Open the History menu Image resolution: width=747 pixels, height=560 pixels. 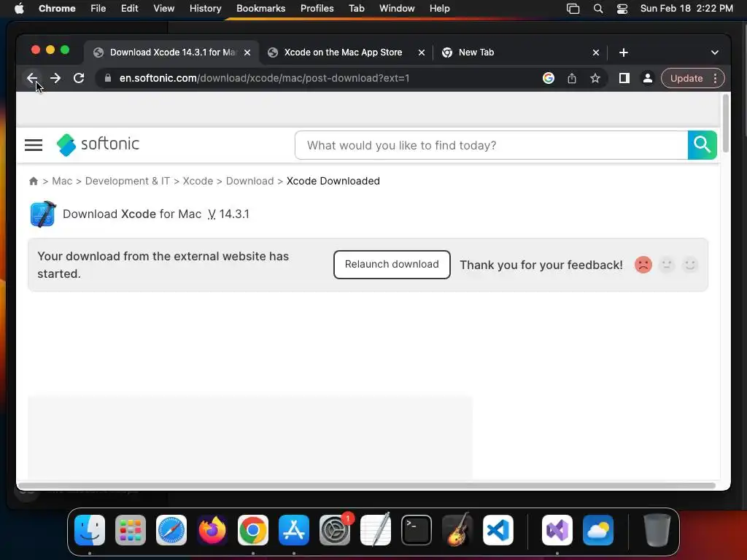205,9
